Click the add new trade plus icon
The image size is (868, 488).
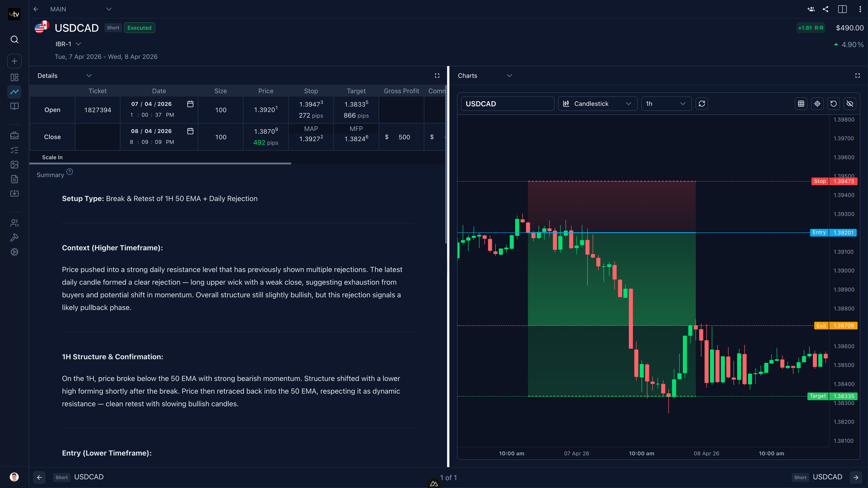pos(14,61)
